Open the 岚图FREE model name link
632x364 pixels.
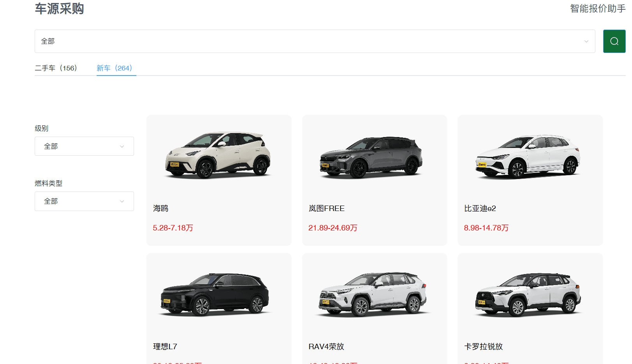click(x=327, y=209)
